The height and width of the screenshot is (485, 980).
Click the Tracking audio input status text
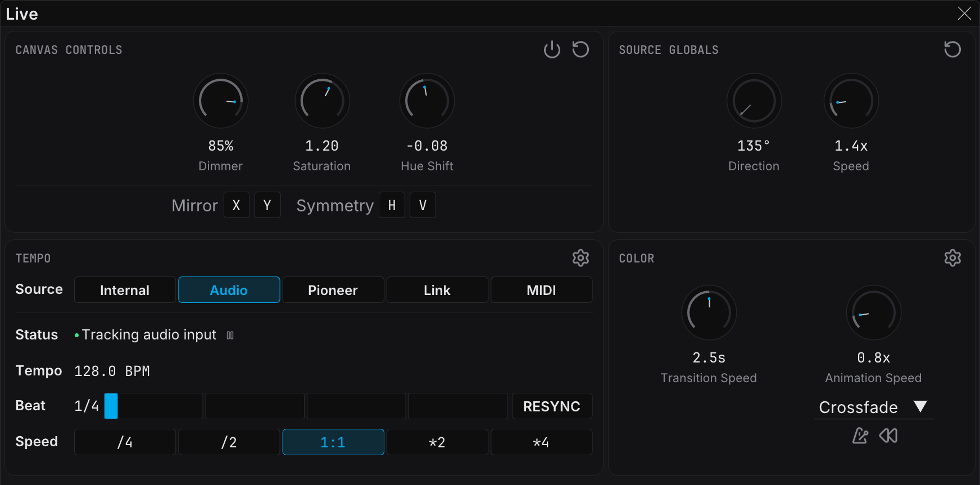[x=149, y=335]
